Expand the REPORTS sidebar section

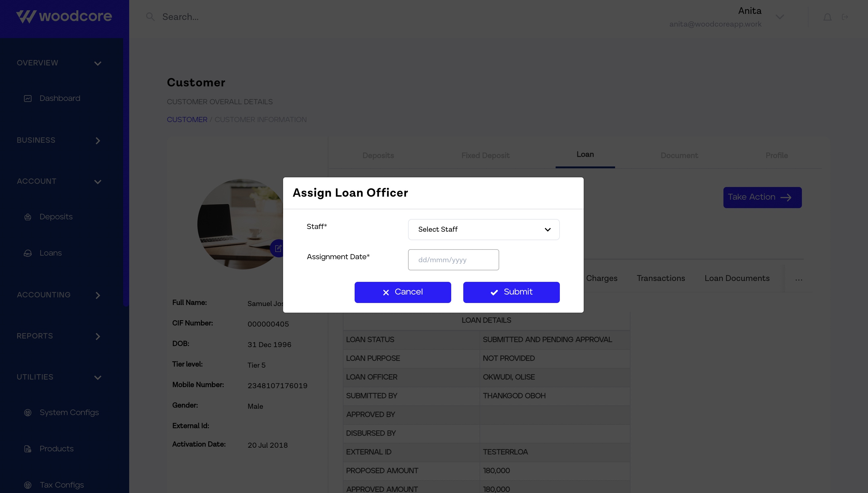[x=98, y=336]
